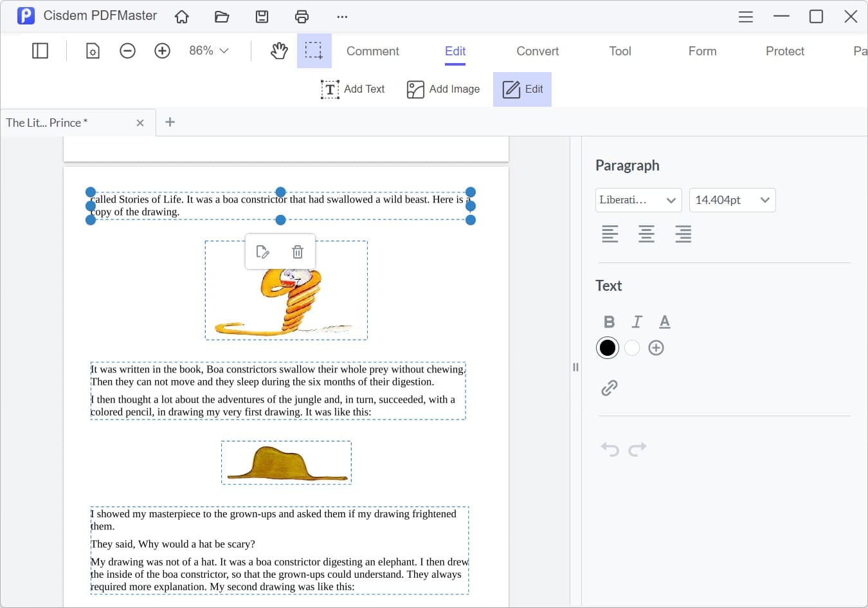Select the black text color swatch
The width and height of the screenshot is (868, 608).
(x=607, y=347)
